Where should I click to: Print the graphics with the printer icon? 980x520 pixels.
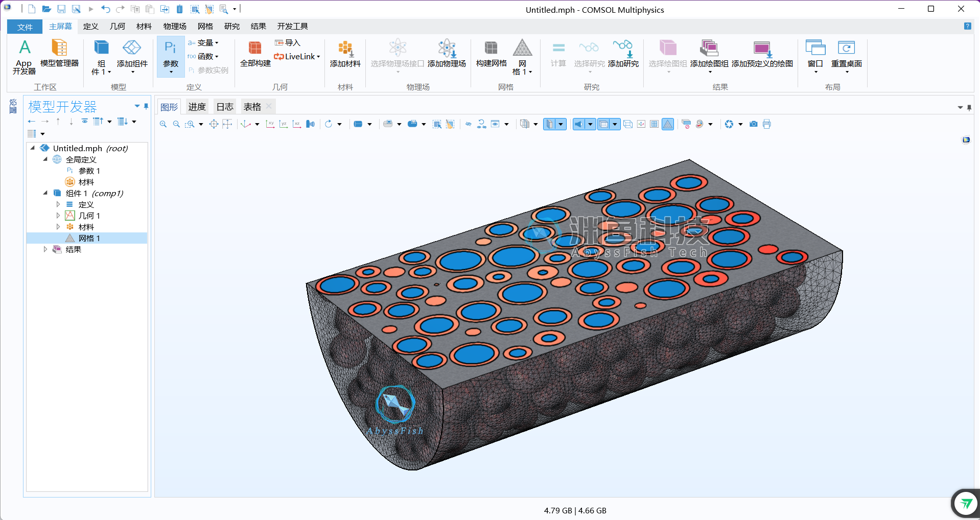(766, 124)
